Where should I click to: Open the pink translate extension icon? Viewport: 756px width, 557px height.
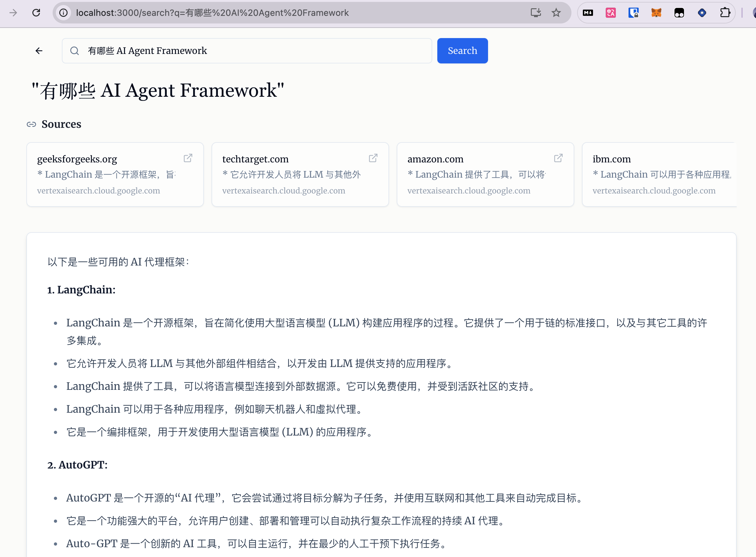[611, 13]
